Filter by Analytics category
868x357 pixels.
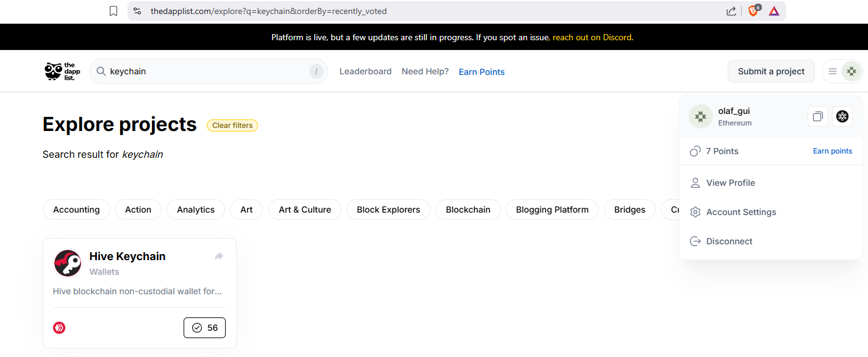click(196, 210)
